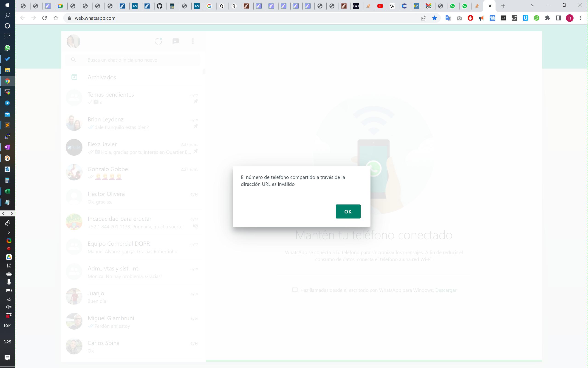Open the Brian Leydenz chat
The image size is (588, 368).
tap(133, 123)
